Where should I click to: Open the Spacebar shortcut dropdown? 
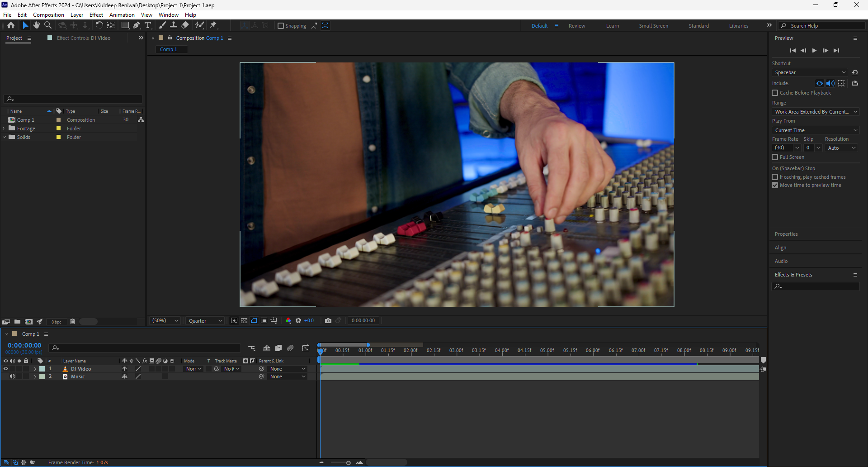click(810, 72)
